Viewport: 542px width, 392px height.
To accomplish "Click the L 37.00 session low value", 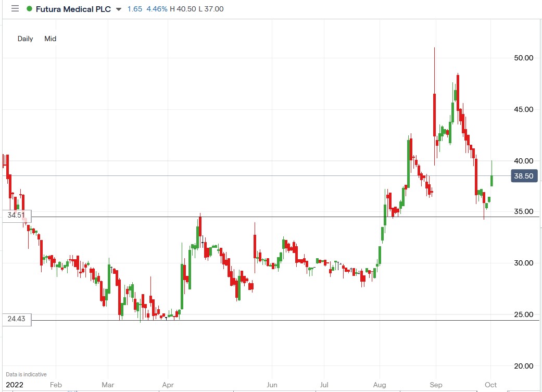I will pyautogui.click(x=212, y=9).
